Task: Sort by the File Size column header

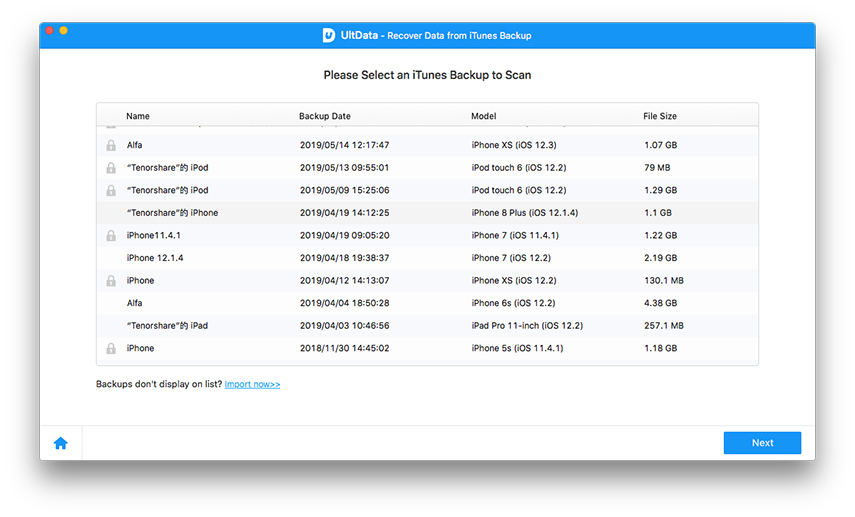Action: [660, 116]
